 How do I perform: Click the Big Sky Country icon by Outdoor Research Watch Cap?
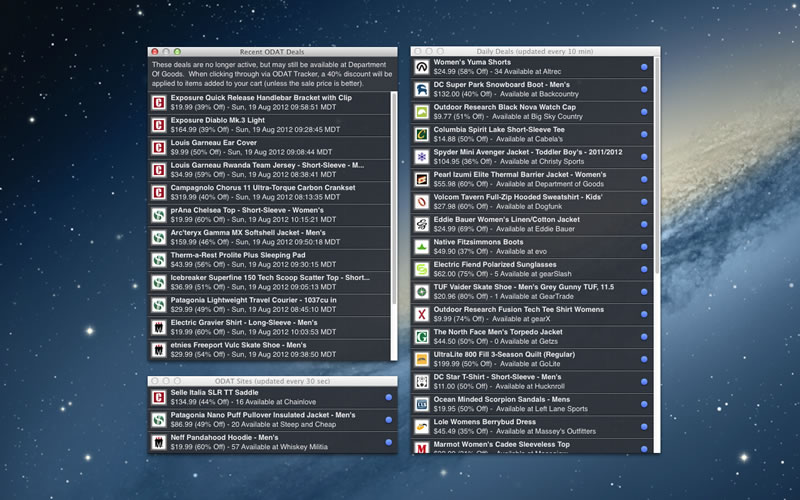[421, 112]
